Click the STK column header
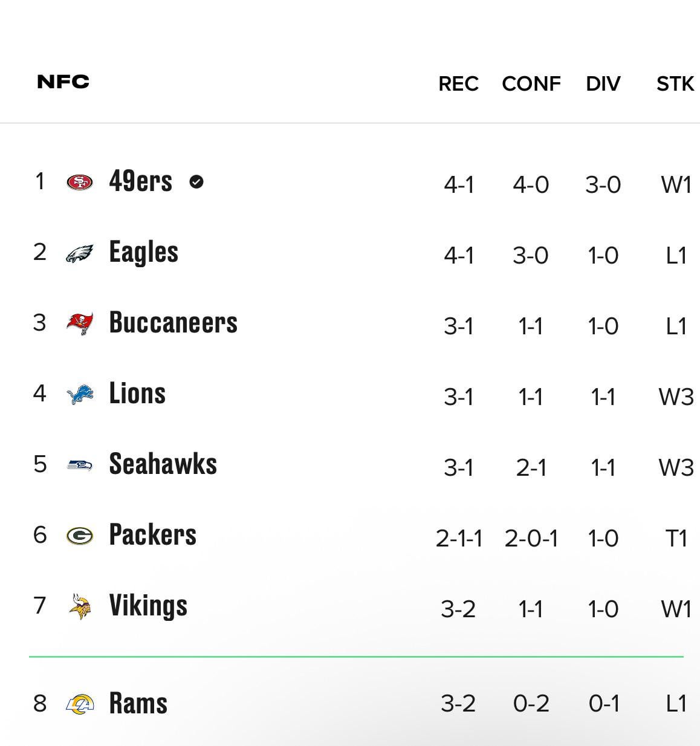 (x=675, y=84)
